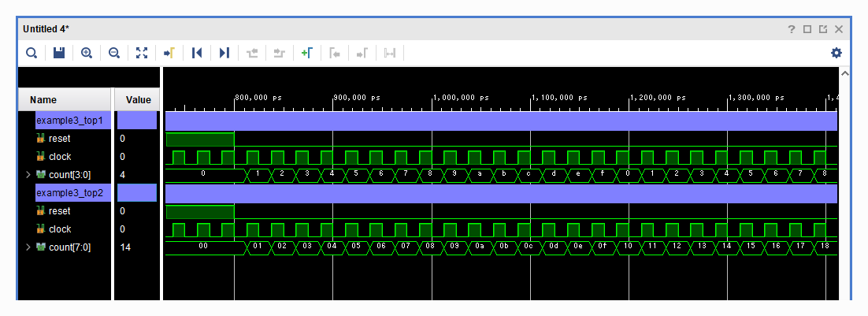This screenshot has height=316, width=868.
Task: Go to time 0 icon
Action: 197,53
